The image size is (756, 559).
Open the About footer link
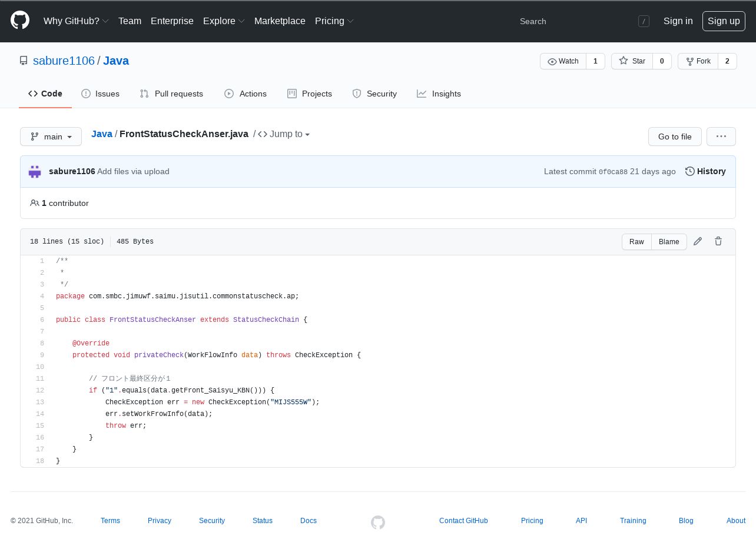[x=736, y=521]
